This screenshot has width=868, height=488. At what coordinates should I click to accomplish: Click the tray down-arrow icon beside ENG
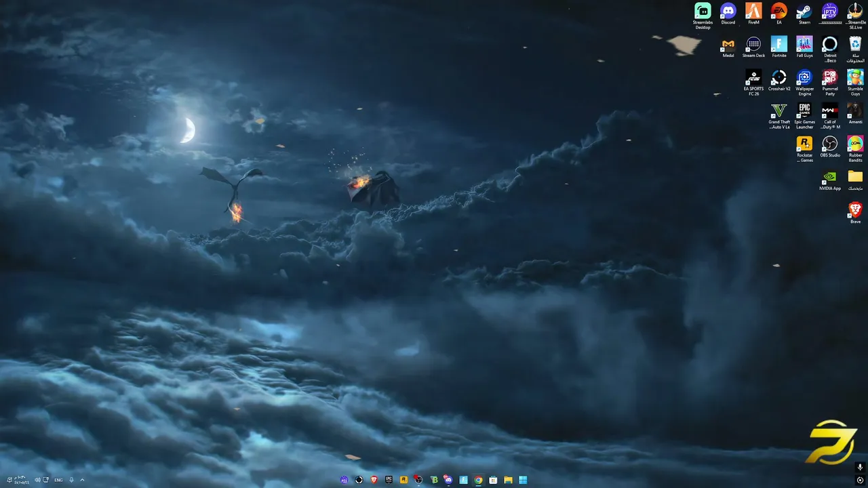point(71,480)
